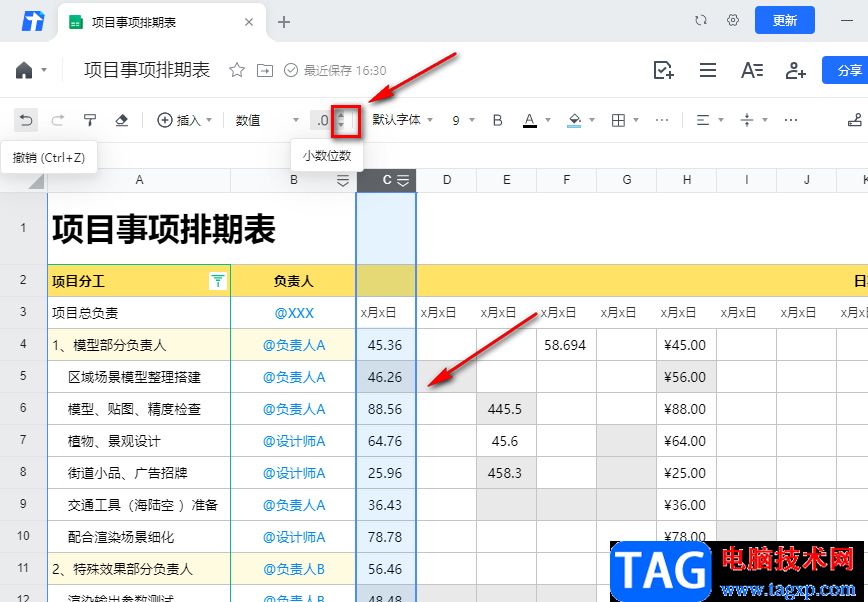The height and width of the screenshot is (602, 868).
Task: Switch to the 项目事项排期表 tab
Action: (x=161, y=22)
